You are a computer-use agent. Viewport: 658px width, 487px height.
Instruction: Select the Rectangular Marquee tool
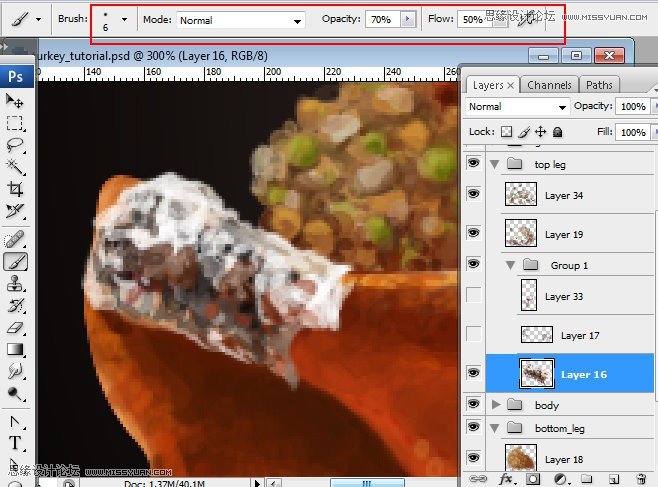tap(15, 123)
